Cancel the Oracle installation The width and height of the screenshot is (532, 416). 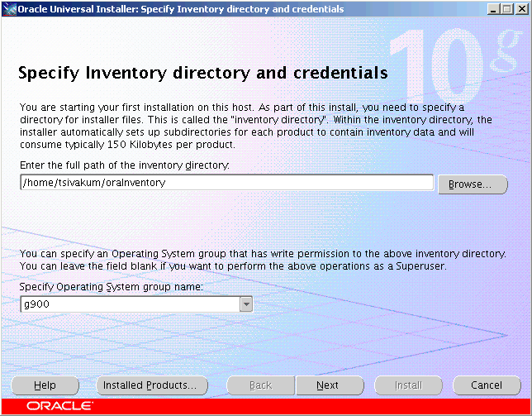coord(487,385)
